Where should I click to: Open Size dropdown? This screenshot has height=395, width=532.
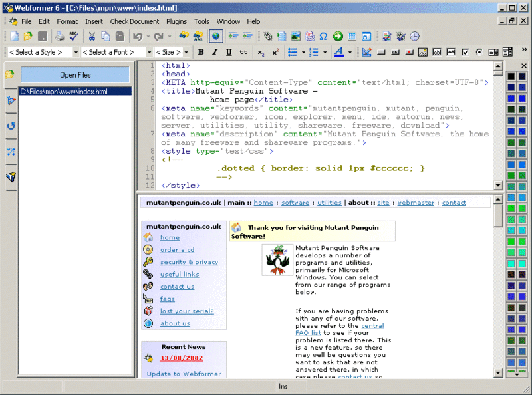click(x=186, y=52)
